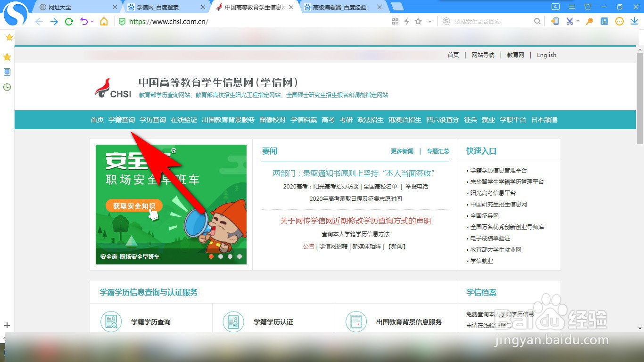Close the 网址大全 tab

(115, 7)
